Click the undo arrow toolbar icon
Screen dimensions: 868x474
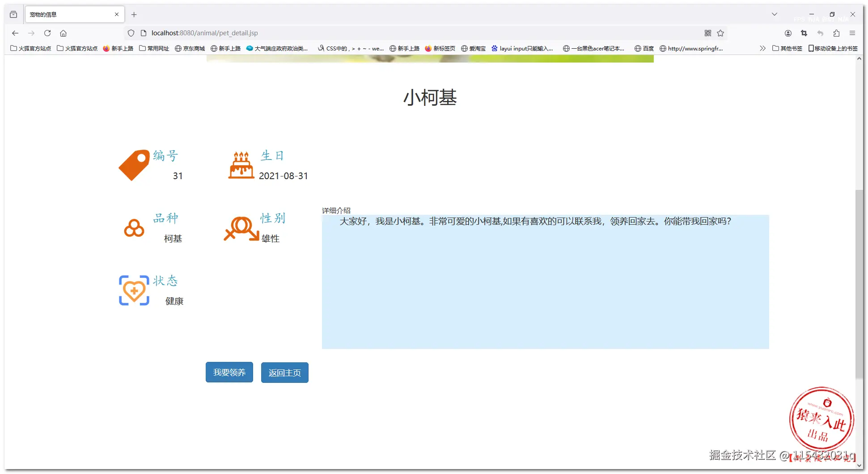pyautogui.click(x=820, y=33)
